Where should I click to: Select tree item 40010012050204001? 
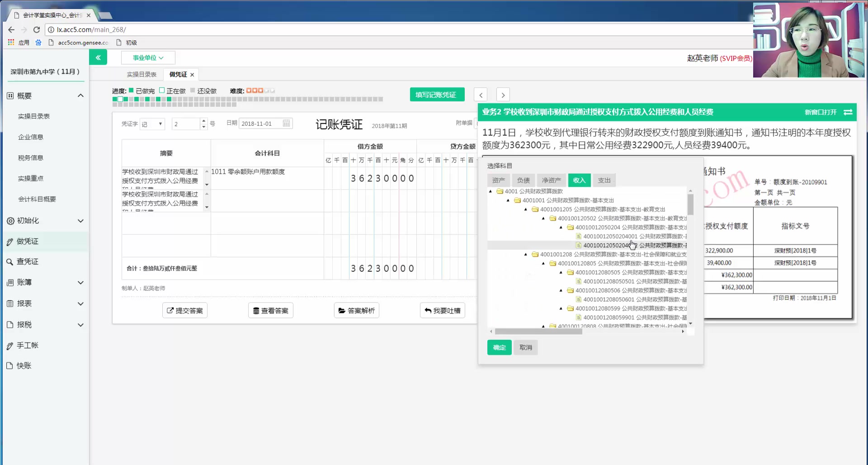[x=632, y=237]
